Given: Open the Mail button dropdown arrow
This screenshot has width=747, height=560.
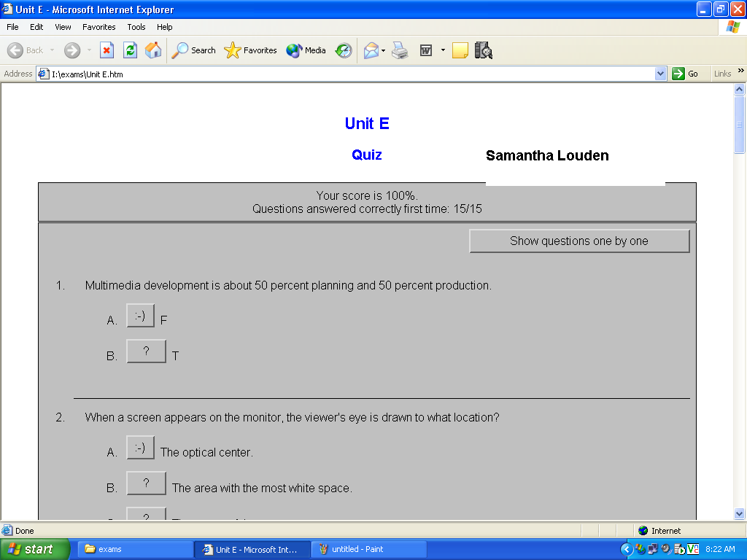Looking at the screenshot, I should pos(384,51).
